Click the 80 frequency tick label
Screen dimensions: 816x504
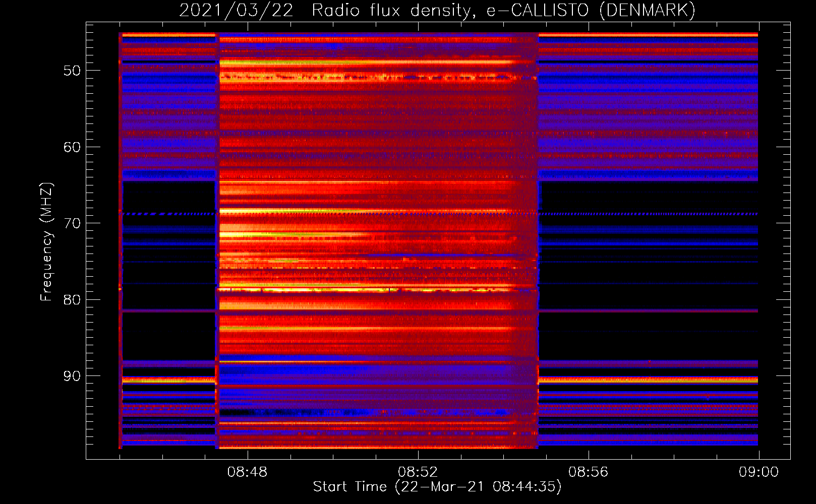coord(72,300)
